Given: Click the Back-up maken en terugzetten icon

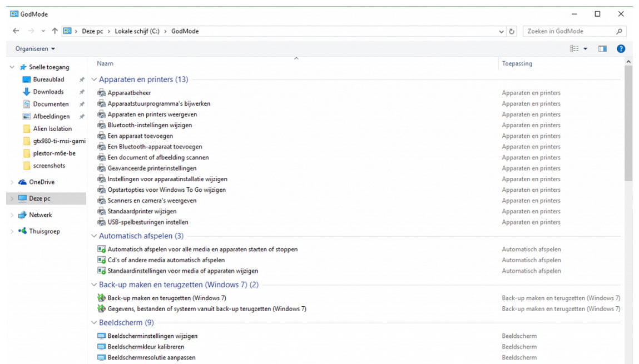Looking at the screenshot, I should (x=101, y=298).
